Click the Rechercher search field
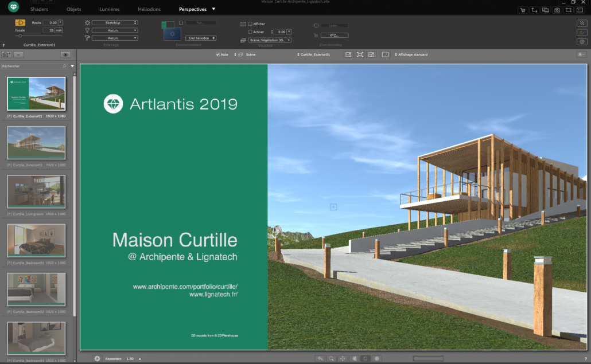This screenshot has width=591, height=364. click(34, 66)
